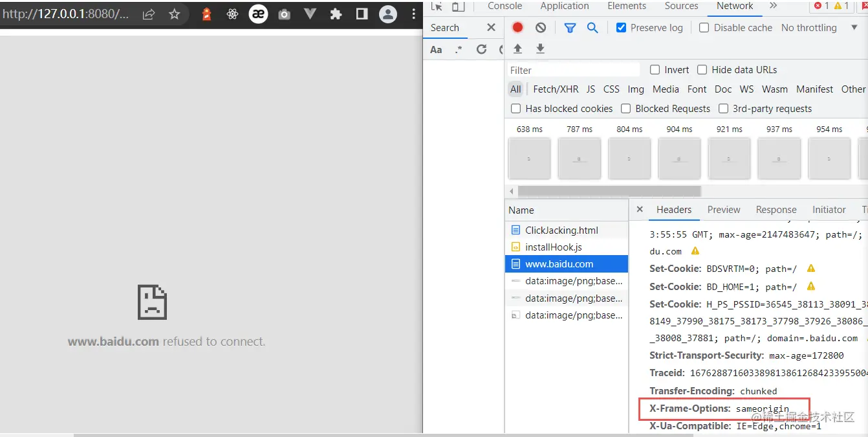868x437 pixels.
Task: Click the share page icon in address bar
Action: [x=148, y=14]
